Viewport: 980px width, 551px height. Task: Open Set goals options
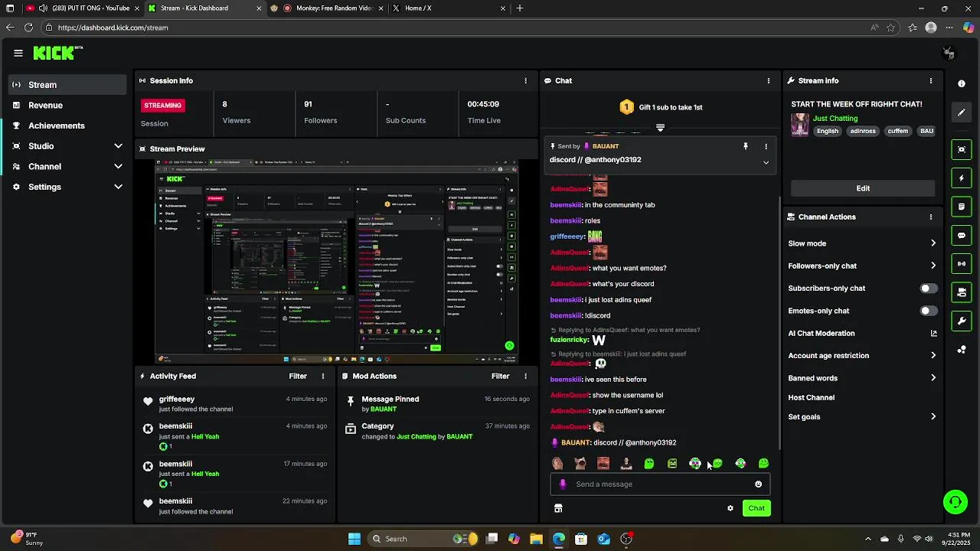[862, 417]
